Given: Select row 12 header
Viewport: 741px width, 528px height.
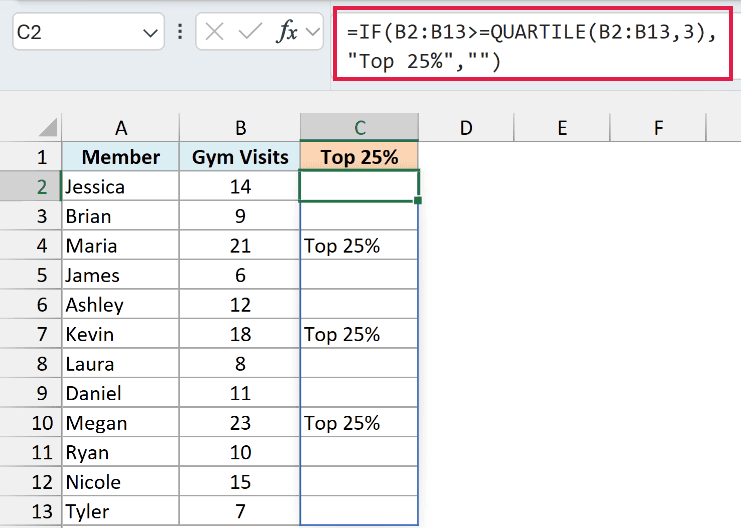Looking at the screenshot, I should (31, 482).
